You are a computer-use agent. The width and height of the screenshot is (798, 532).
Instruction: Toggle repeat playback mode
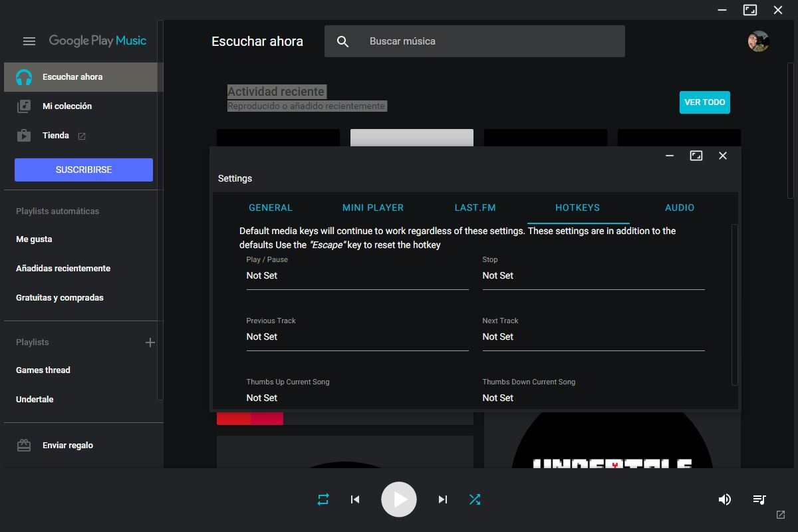click(323, 499)
